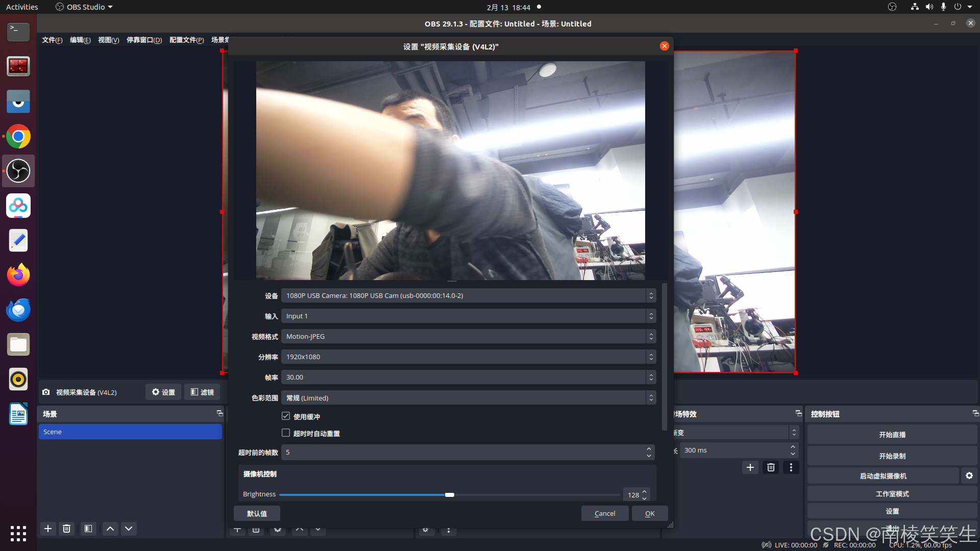Add transition with the plus icon
The height and width of the screenshot is (551, 980).
(x=750, y=467)
